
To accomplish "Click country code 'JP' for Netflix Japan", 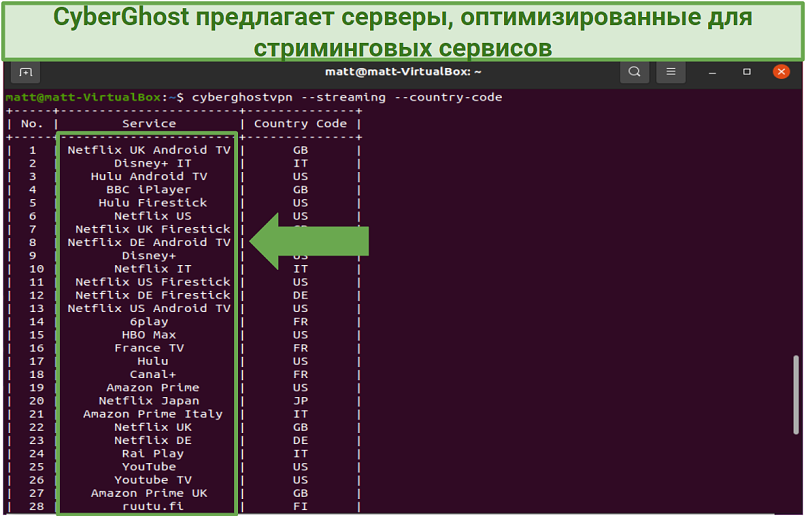I will tap(300, 401).
